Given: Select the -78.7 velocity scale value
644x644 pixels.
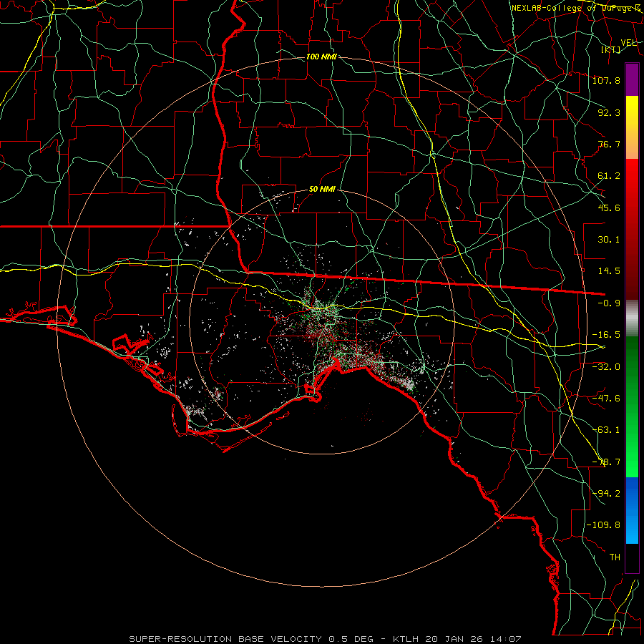Looking at the screenshot, I should [x=606, y=462].
